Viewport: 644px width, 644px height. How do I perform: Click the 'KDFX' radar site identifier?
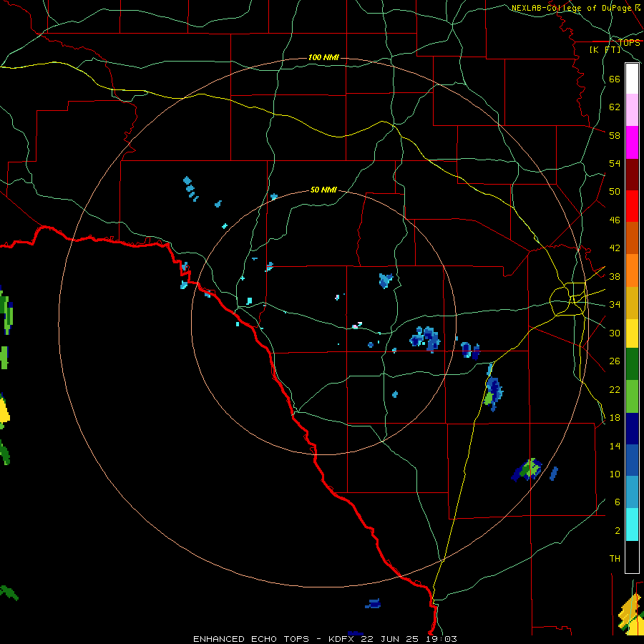click(341, 639)
